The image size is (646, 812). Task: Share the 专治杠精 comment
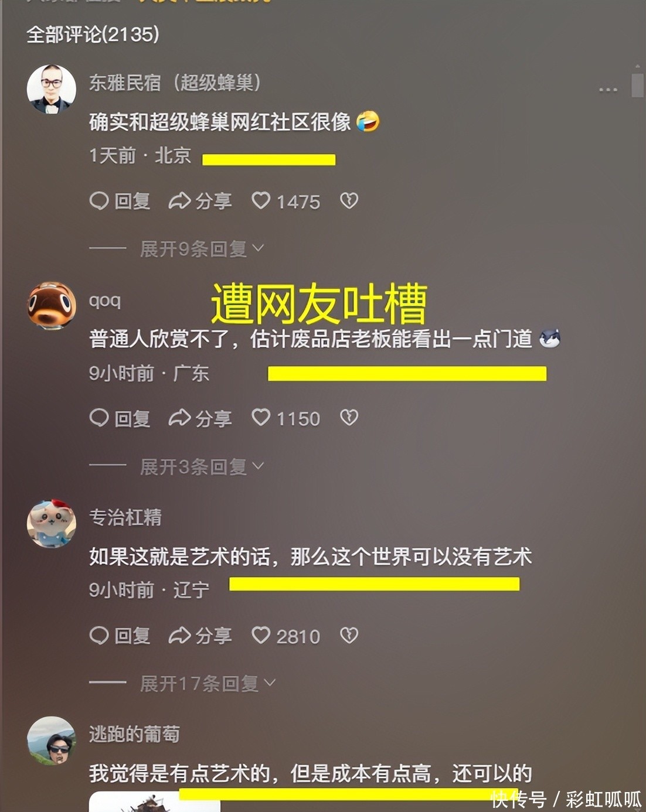[x=200, y=636]
